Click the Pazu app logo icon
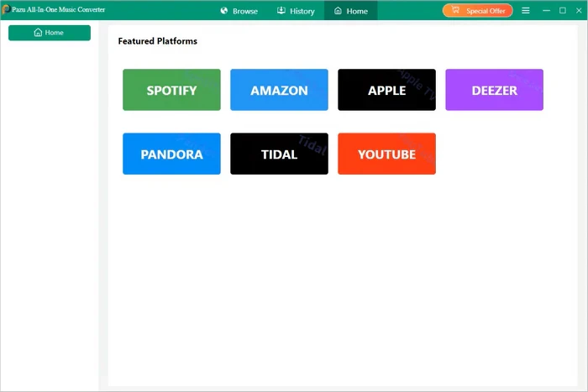The height and width of the screenshot is (392, 588). (6, 10)
